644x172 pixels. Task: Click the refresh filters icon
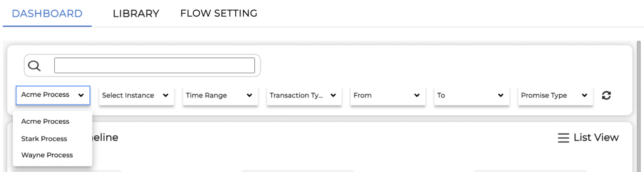point(606,95)
